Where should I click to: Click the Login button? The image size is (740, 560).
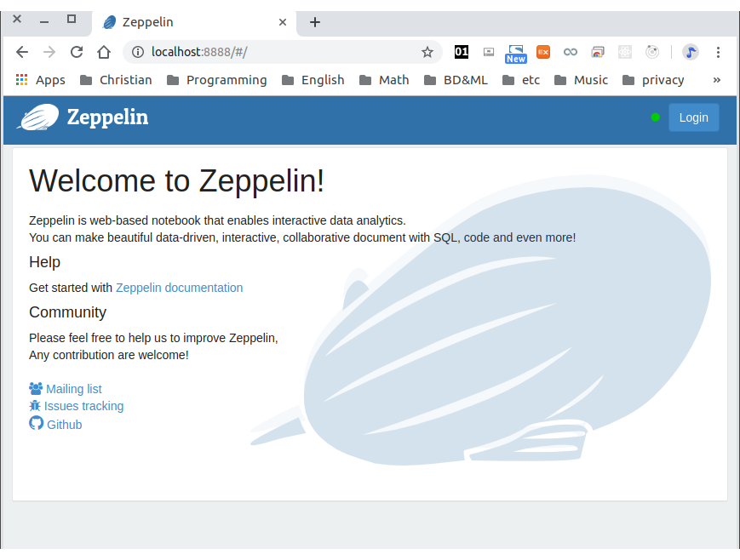click(x=693, y=117)
